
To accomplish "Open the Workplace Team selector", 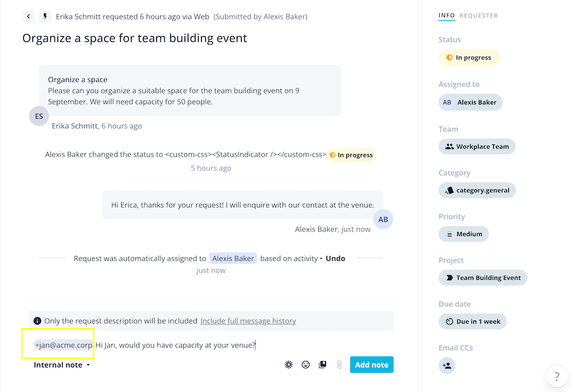I will (x=477, y=146).
